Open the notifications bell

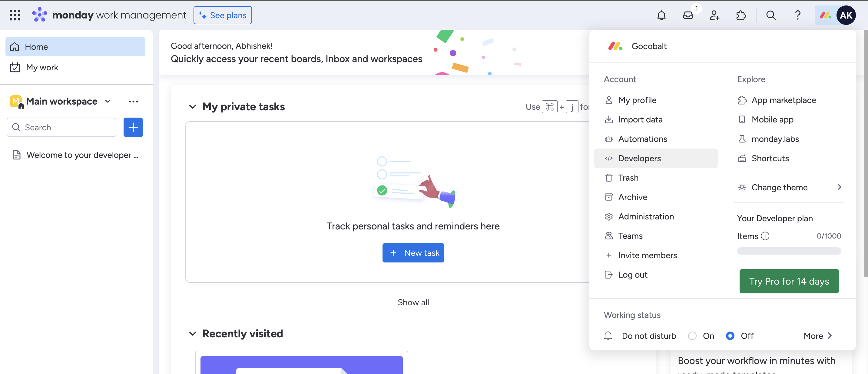[x=661, y=15]
